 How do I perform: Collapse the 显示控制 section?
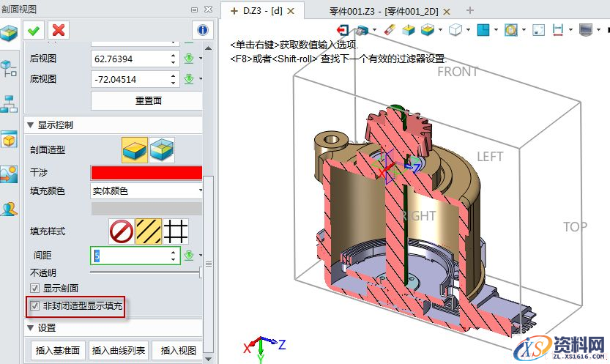coord(30,125)
